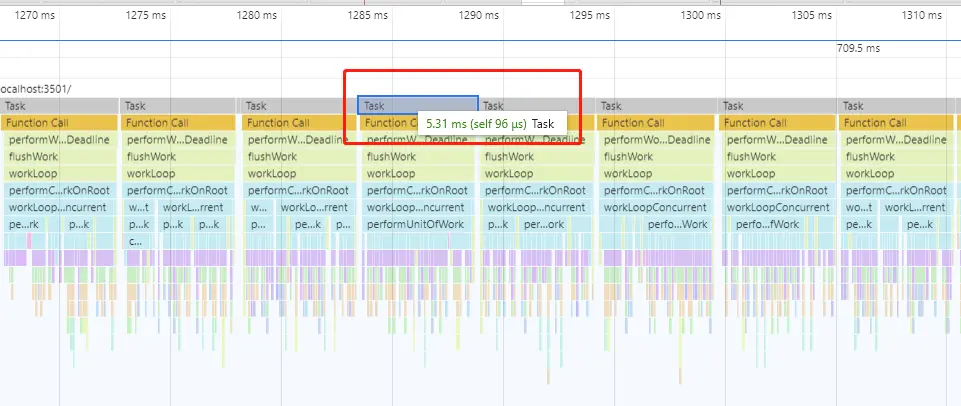
Task: Click the 1270 ms ruler mark
Action: tap(34, 15)
